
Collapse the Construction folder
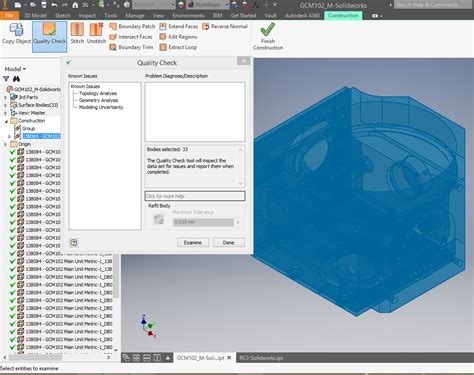[x=6, y=121]
